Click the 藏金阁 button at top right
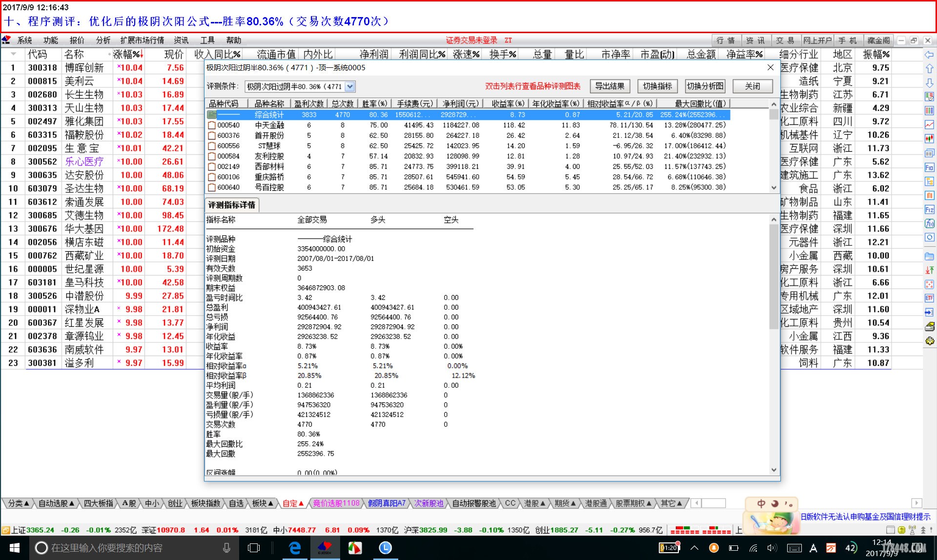937x560 pixels. tap(878, 40)
